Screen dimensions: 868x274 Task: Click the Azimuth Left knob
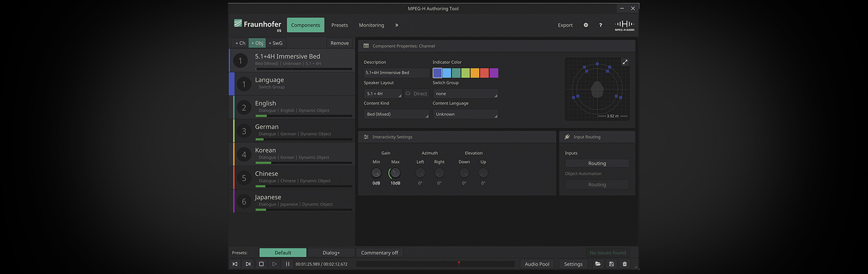coord(420,173)
